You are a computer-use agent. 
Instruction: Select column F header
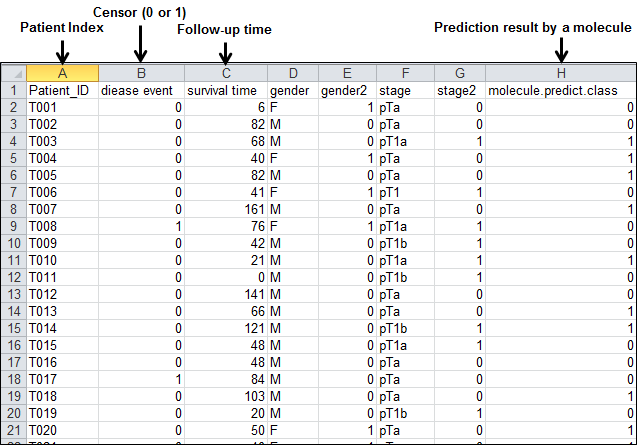[405, 73]
